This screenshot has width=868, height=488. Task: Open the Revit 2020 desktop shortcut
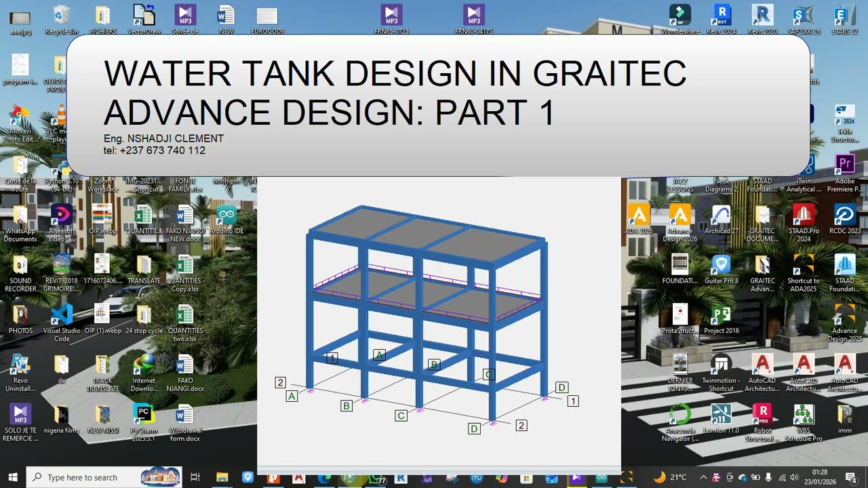coord(762,19)
